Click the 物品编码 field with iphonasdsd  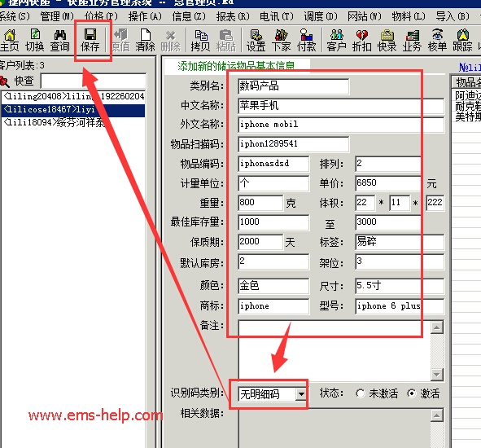(x=273, y=164)
